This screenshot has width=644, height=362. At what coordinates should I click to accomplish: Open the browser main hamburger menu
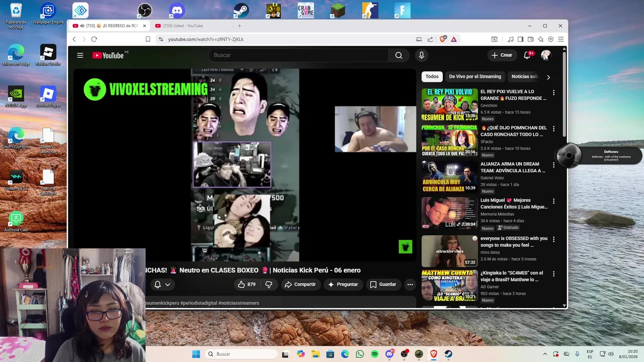pyautogui.click(x=560, y=39)
